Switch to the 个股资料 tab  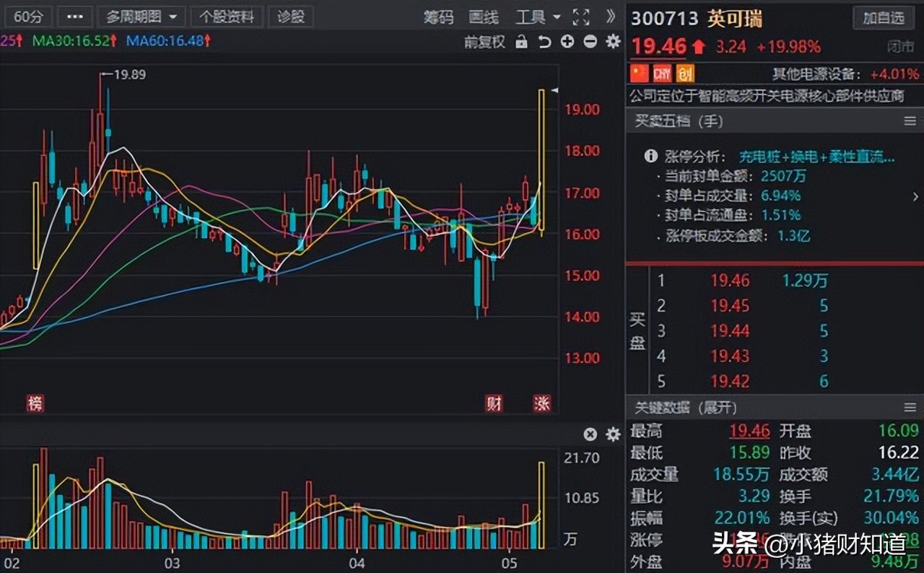pos(227,16)
